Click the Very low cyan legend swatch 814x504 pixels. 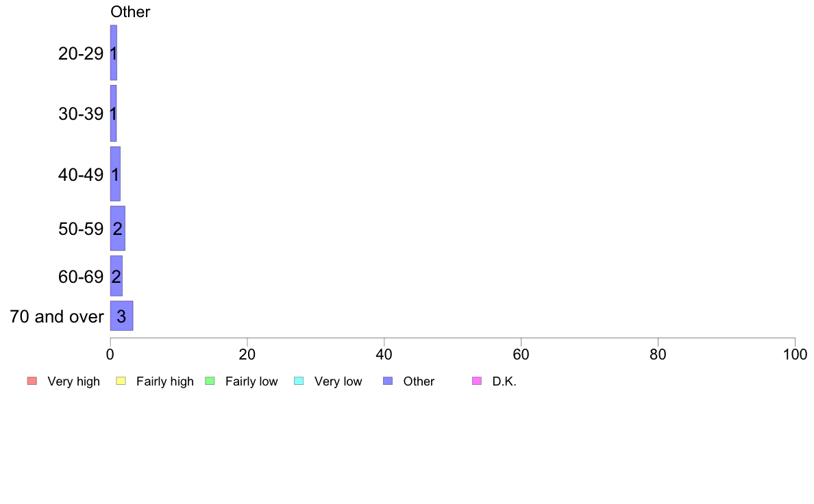(x=299, y=381)
